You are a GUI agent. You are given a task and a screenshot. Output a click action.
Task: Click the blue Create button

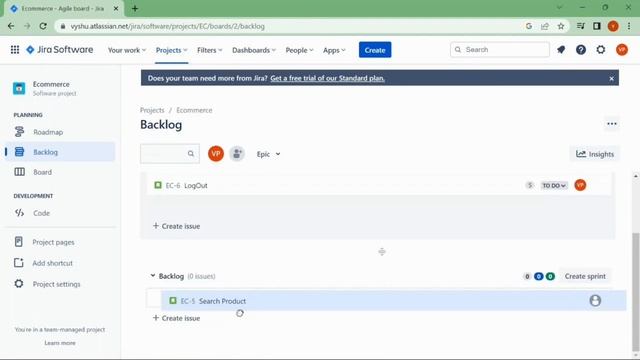point(375,50)
